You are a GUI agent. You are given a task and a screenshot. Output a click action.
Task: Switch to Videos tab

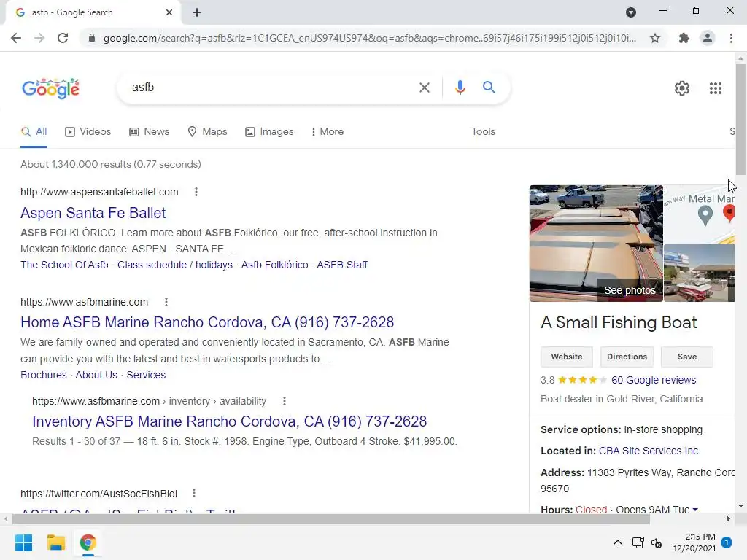[x=88, y=132]
